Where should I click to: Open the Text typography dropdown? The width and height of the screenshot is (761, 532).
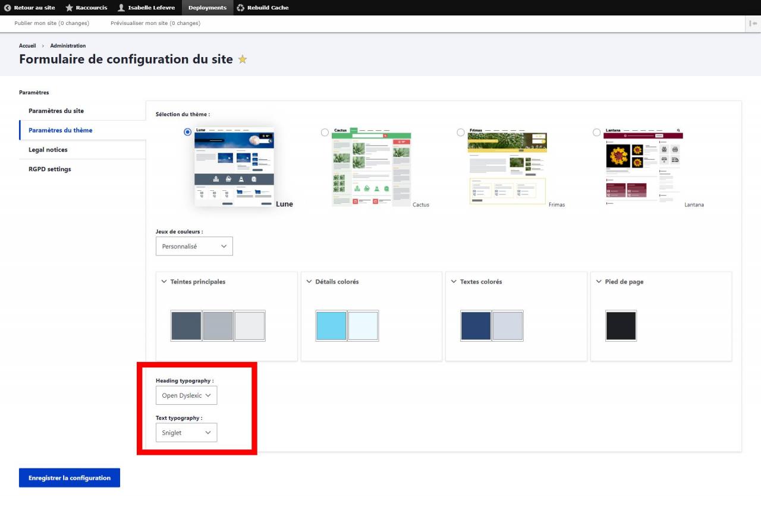tap(186, 433)
